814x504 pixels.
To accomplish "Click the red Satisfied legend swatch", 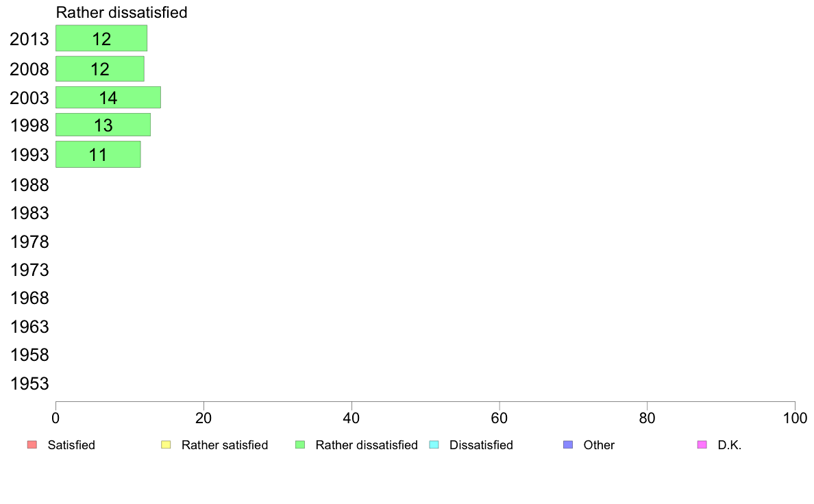I will 32,445.
